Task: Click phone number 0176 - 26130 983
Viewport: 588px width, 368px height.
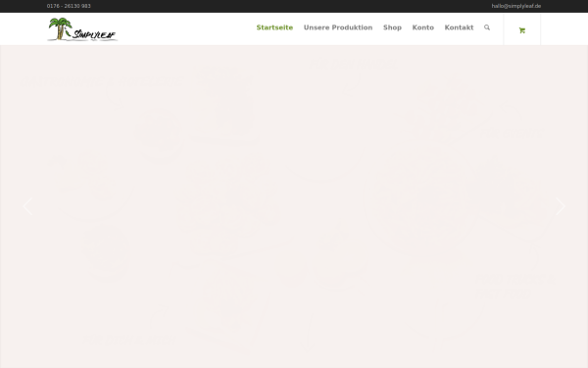Action: point(69,6)
